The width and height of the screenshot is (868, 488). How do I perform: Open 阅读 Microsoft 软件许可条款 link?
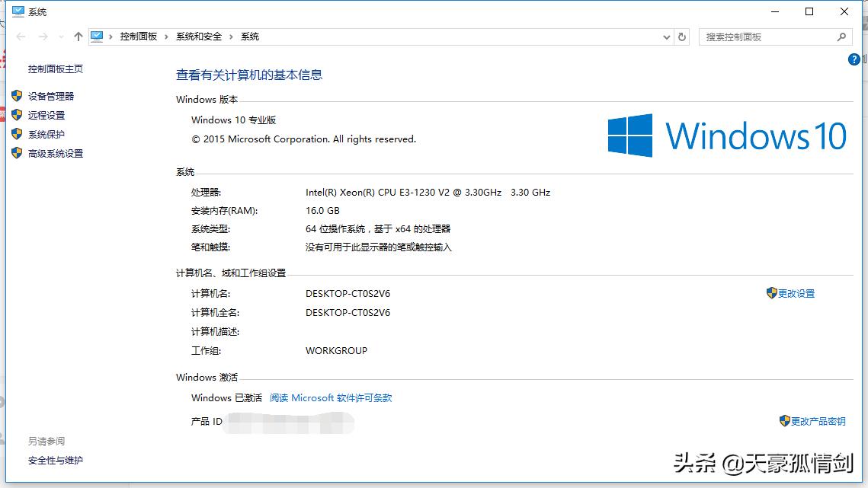(x=331, y=397)
